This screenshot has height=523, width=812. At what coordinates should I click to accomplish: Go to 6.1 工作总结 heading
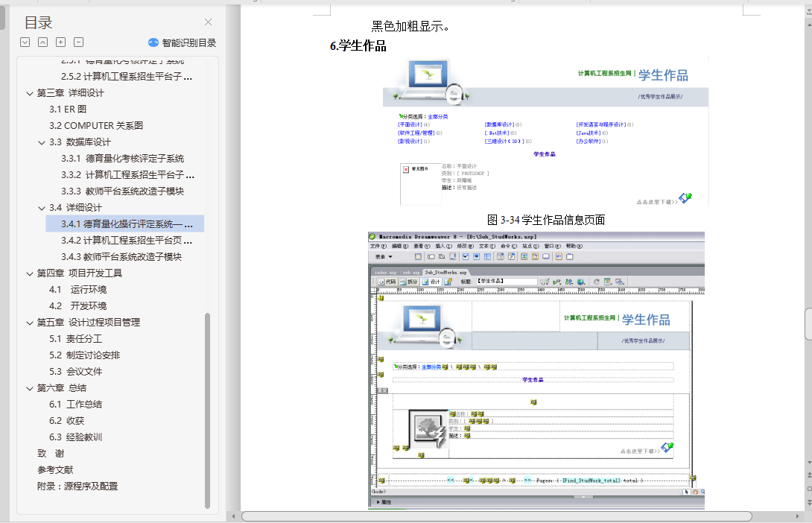click(75, 405)
